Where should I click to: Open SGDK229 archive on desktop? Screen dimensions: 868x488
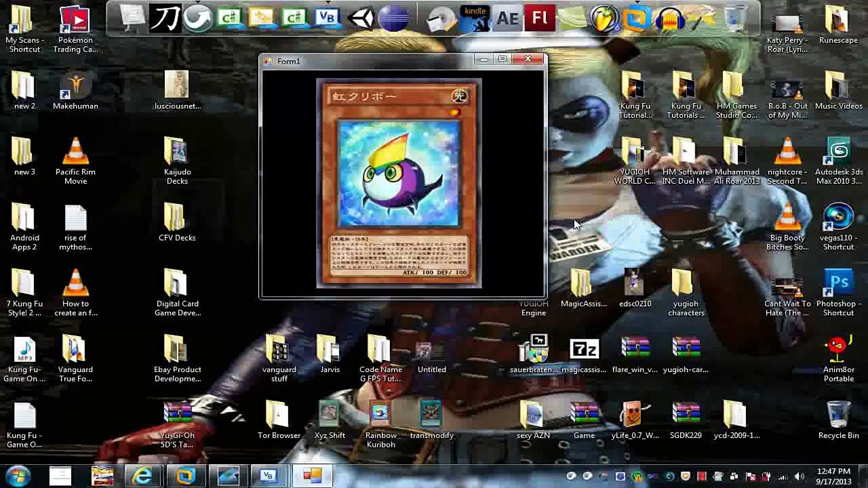pyautogui.click(x=686, y=420)
